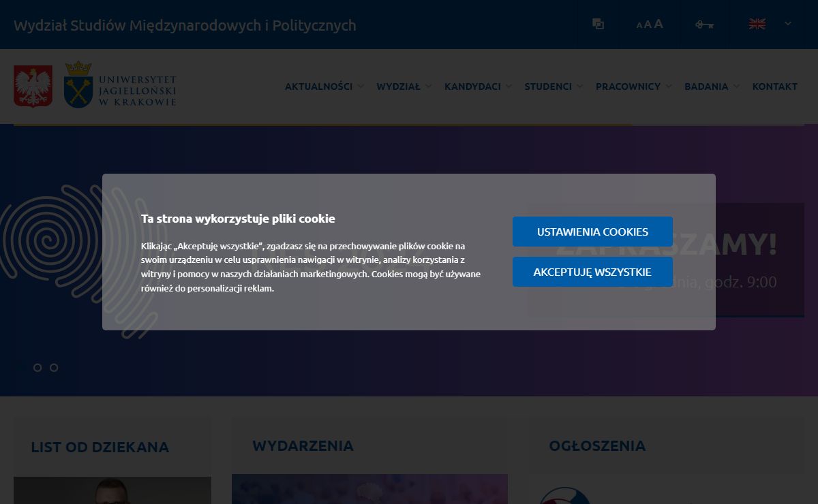Open the Kandydaci menu
Screen dimensions: 818x504
point(472,86)
